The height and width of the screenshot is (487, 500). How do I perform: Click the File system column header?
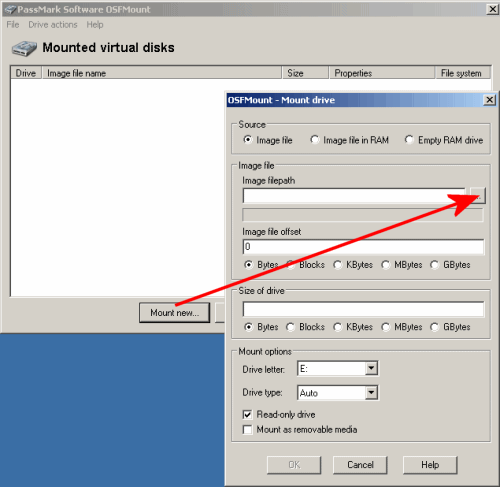pos(463,73)
